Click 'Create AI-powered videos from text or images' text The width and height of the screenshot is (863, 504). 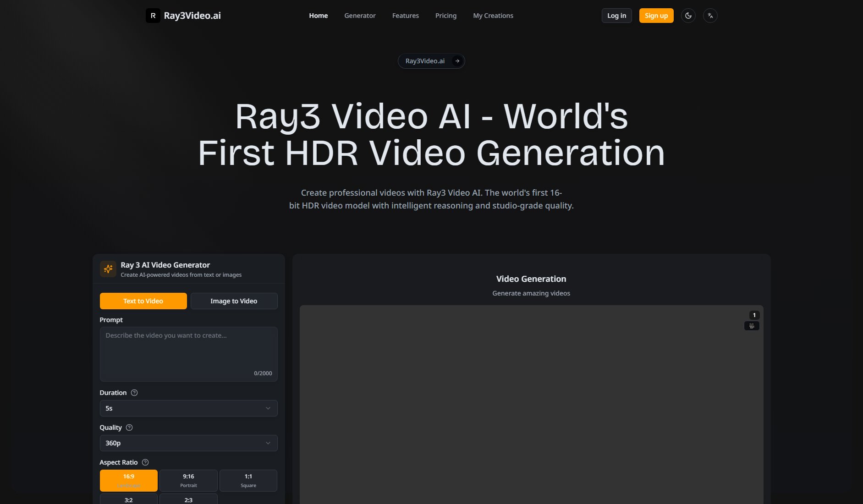(181, 275)
